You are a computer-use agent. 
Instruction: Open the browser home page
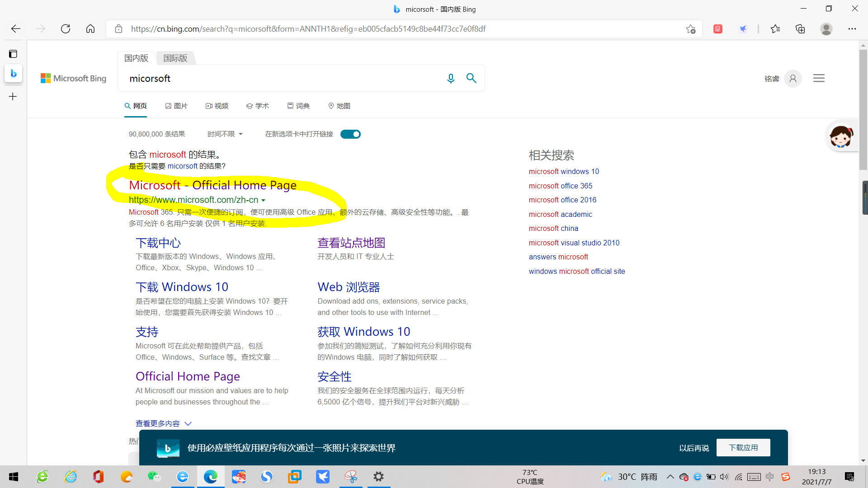(90, 29)
